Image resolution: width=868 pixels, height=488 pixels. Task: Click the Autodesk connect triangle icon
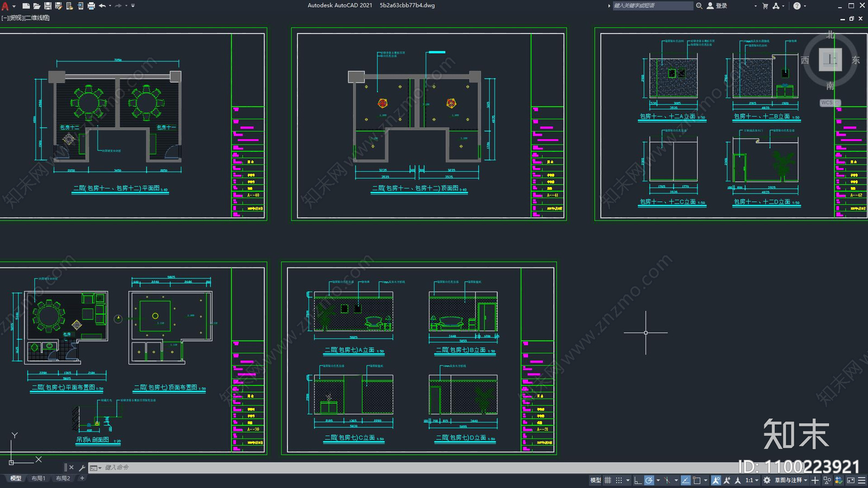click(776, 6)
